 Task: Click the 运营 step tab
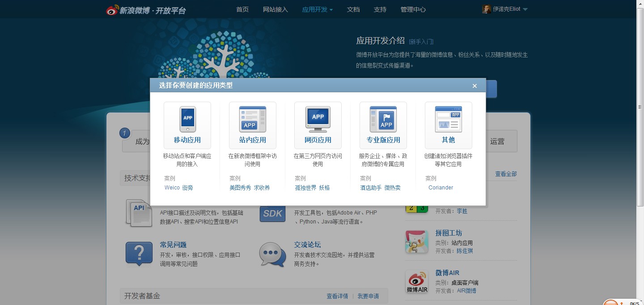(x=497, y=142)
